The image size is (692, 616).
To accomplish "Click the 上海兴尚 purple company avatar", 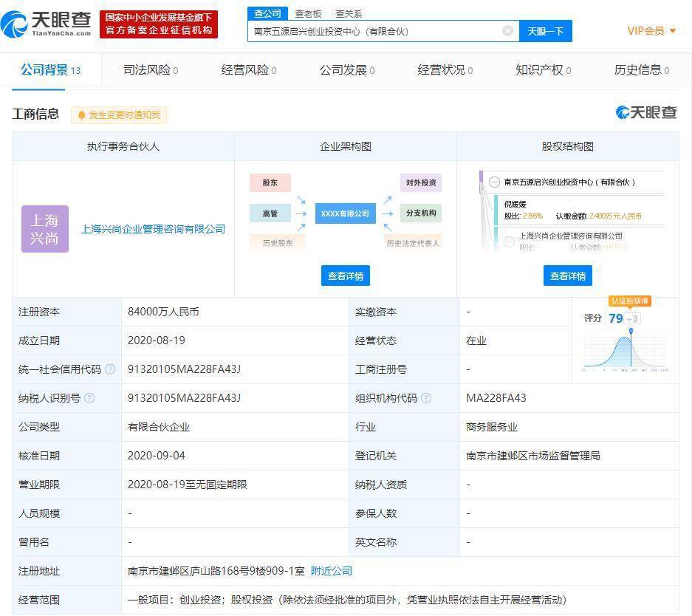I will click(x=44, y=229).
